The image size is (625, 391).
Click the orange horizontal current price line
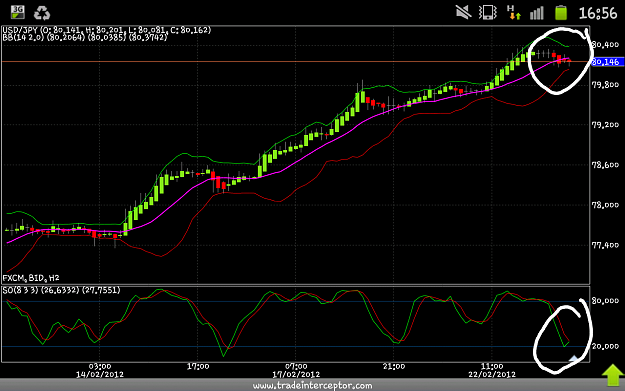tap(295, 62)
